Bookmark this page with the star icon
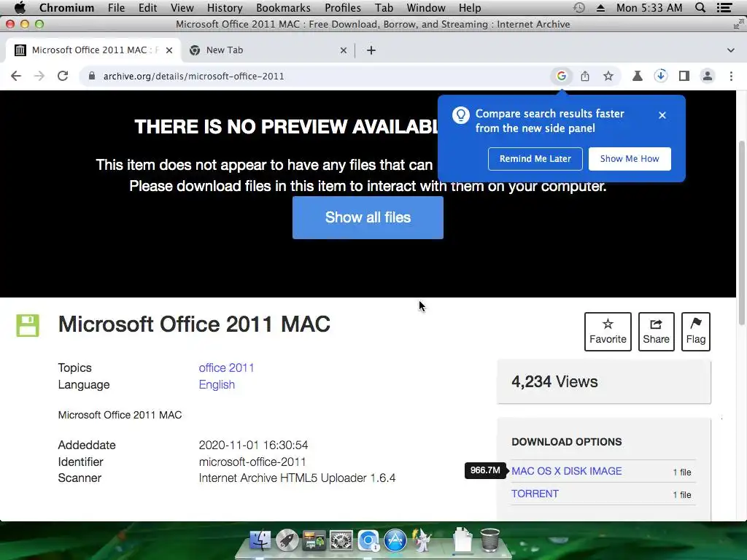Image resolution: width=747 pixels, height=560 pixels. pyautogui.click(x=608, y=76)
